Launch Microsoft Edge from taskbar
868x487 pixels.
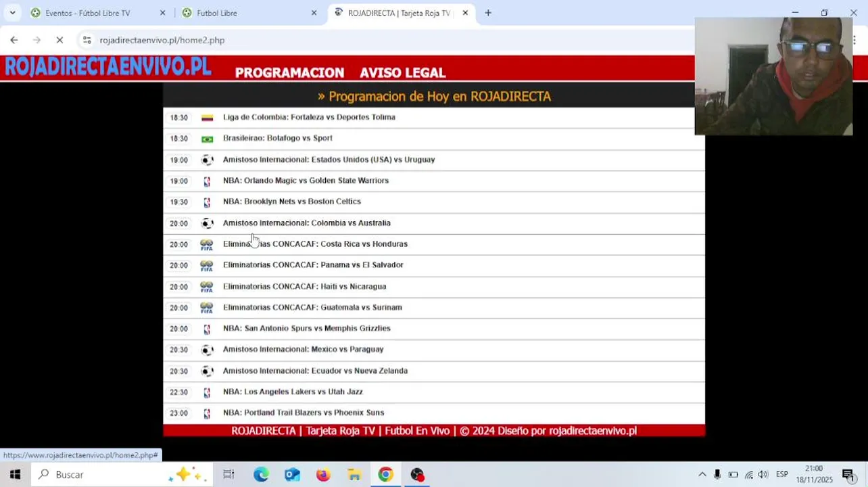[x=261, y=475]
